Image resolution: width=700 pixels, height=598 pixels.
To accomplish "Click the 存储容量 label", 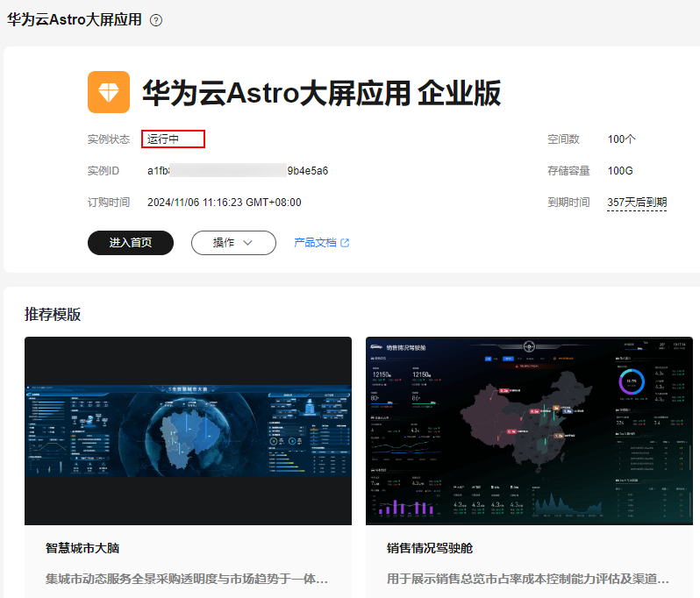I will pos(568,171).
